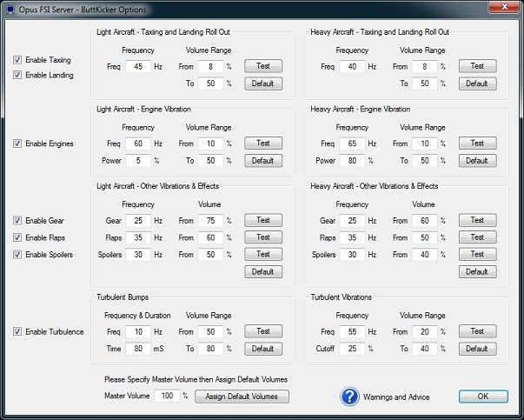524x420 pixels.
Task: Click Turbulent Bumps Time field
Action: (x=138, y=349)
